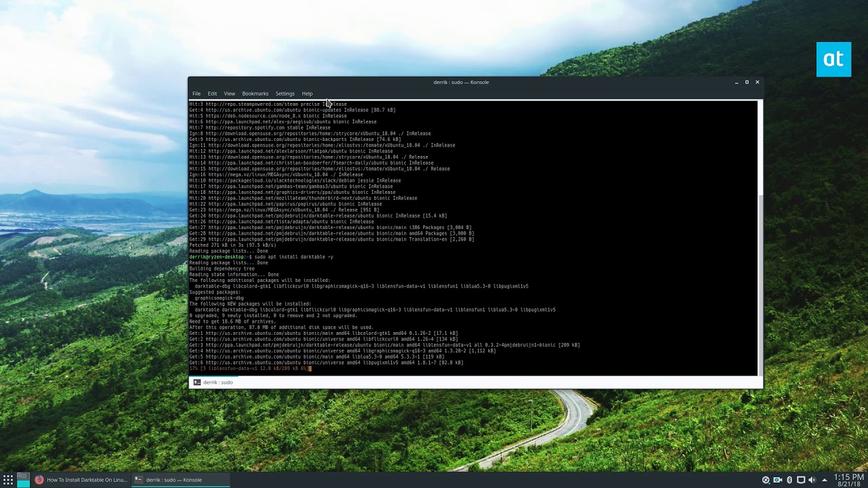This screenshot has height=488, width=868.
Task: Switch to the Firefox 'How To Install Darktable' task
Action: (x=81, y=480)
